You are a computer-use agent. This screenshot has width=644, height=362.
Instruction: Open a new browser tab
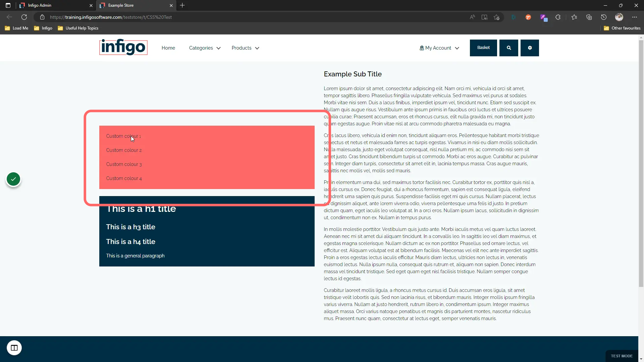tap(182, 5)
